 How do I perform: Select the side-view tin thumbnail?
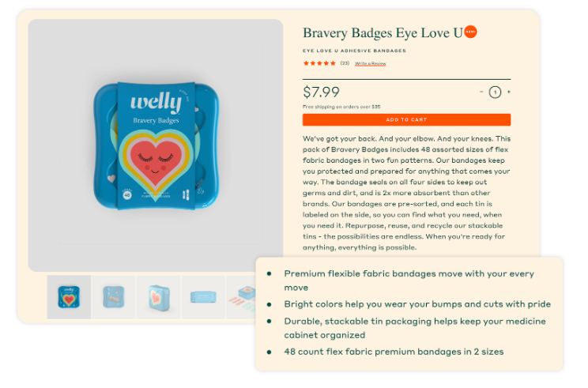click(x=203, y=297)
